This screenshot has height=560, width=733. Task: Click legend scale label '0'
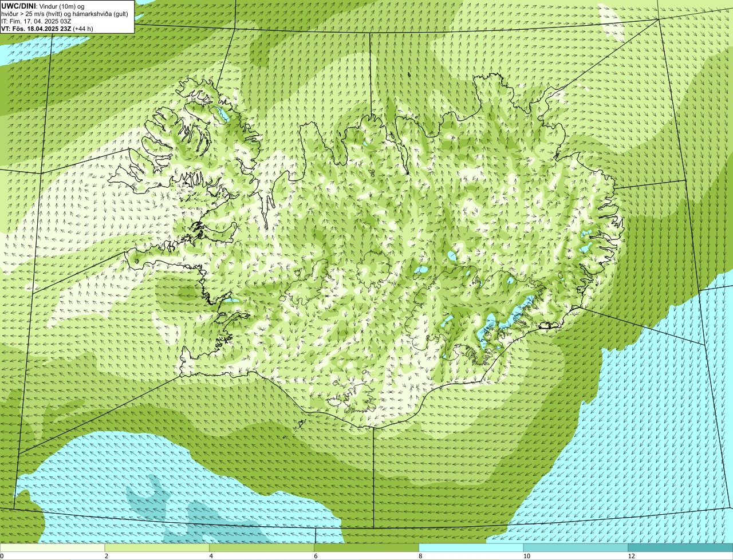(x=2, y=556)
